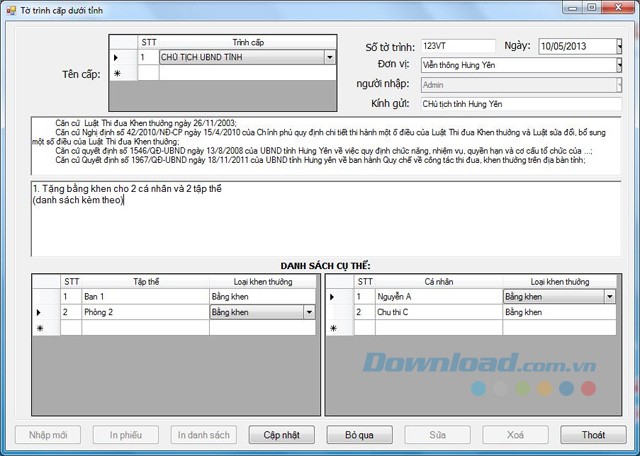This screenshot has height=456, width=640.
Task: Click the Bỏ qua button
Action: [x=359, y=435]
